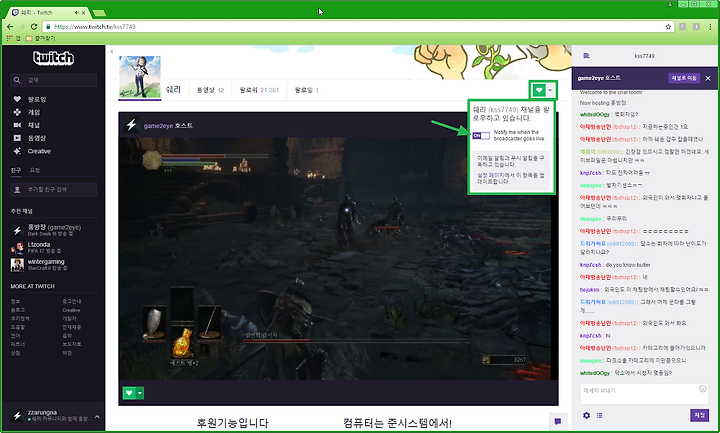Viewport: 720px width, 433px height.
Task: Switch to the Requests tab in sidebar
Action: [x=35, y=170]
